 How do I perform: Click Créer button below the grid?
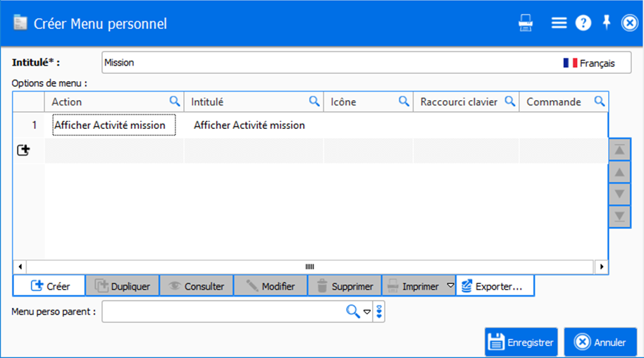point(49,286)
